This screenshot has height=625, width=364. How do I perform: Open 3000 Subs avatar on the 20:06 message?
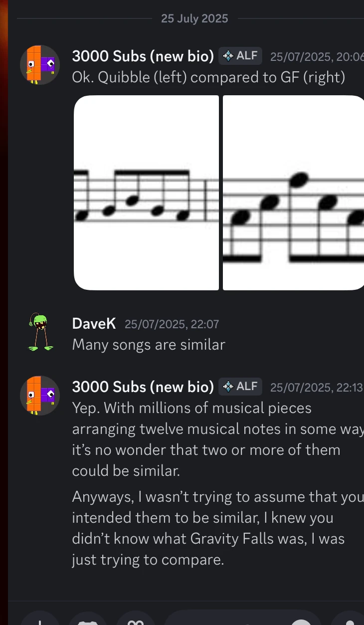40,65
